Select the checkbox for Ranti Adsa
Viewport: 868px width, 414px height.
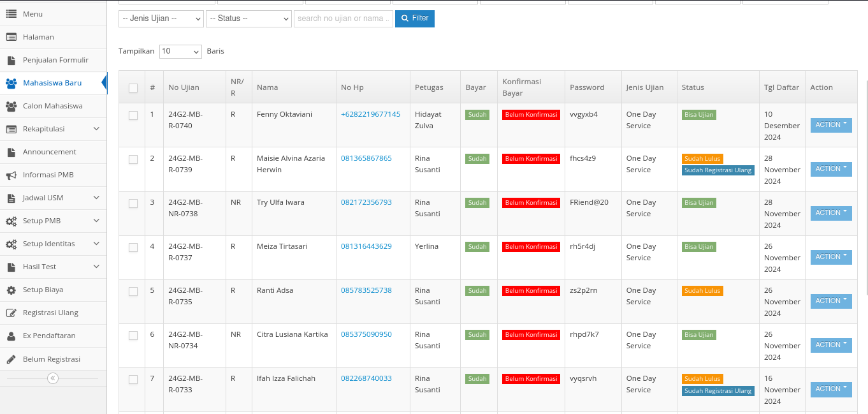(133, 292)
